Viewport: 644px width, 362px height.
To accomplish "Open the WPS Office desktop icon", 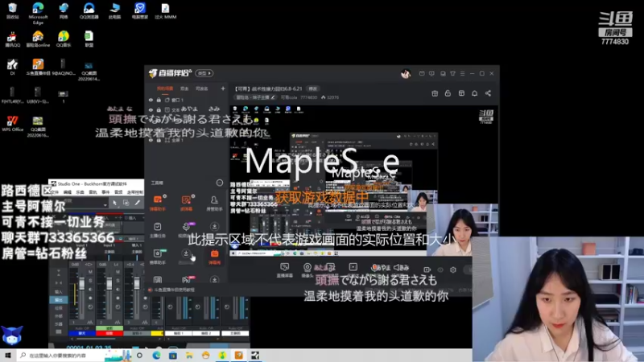I will (12, 123).
